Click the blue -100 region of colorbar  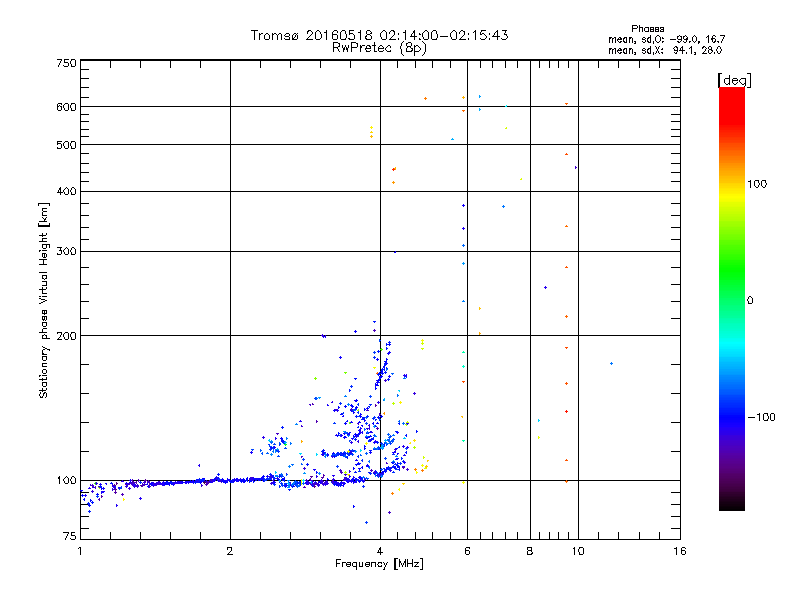[x=732, y=416]
